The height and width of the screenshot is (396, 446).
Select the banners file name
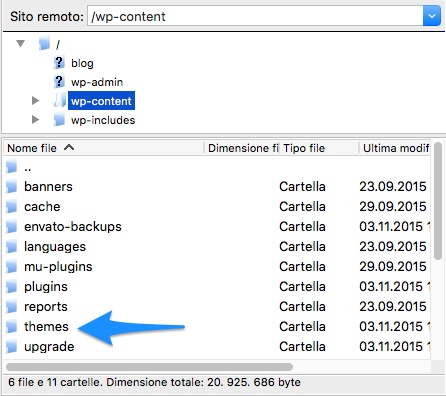[x=48, y=186]
